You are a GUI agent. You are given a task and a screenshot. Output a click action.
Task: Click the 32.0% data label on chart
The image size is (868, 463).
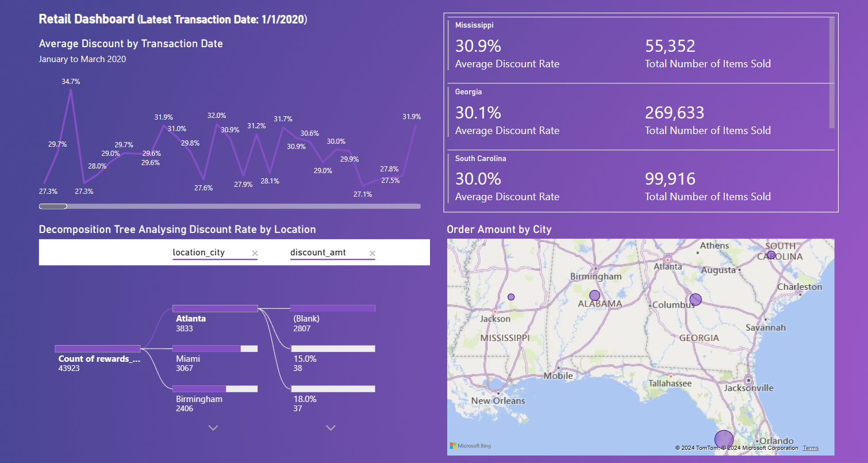pyautogui.click(x=217, y=116)
